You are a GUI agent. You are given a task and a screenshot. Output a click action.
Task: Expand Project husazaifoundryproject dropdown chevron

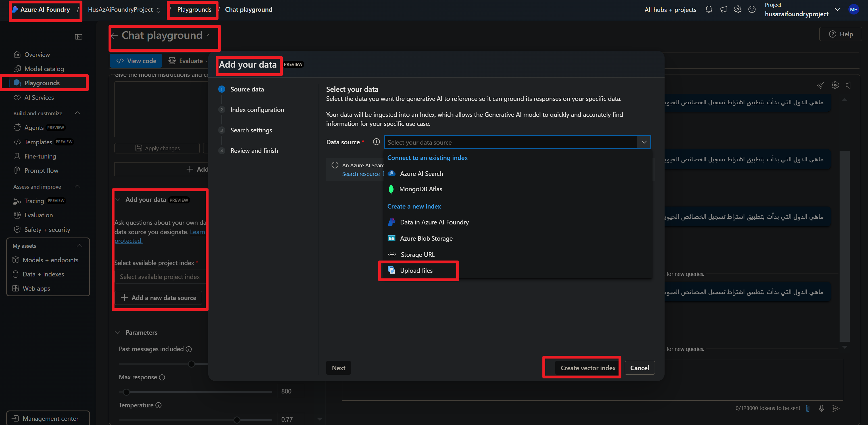pyautogui.click(x=837, y=9)
